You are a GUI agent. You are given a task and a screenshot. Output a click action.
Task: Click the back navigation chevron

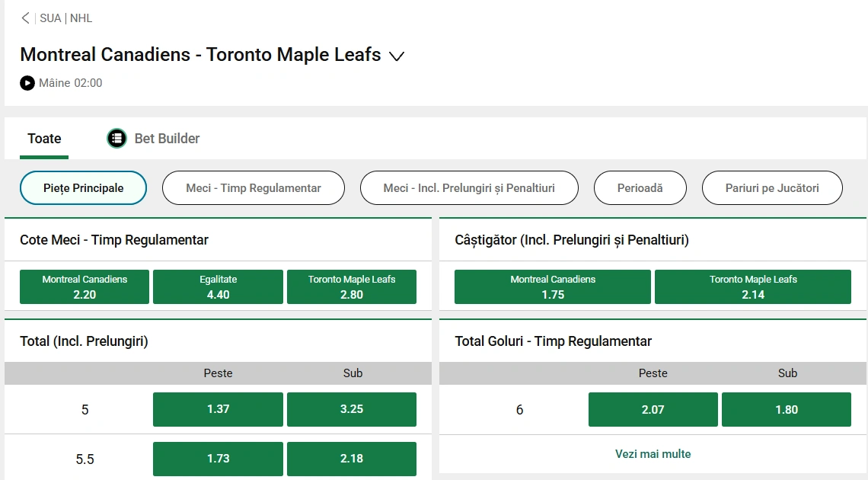coord(24,18)
